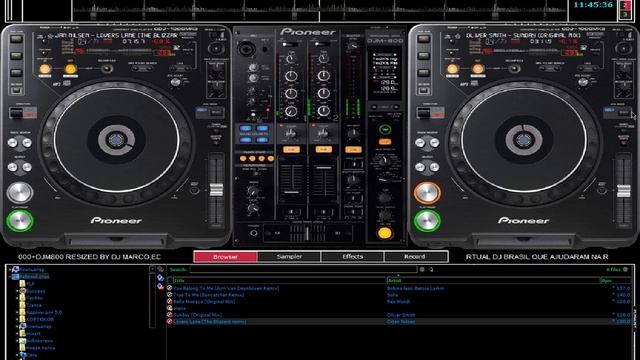Click the top-right blue sound color button
This screenshot has height=360, width=640.
262,128
